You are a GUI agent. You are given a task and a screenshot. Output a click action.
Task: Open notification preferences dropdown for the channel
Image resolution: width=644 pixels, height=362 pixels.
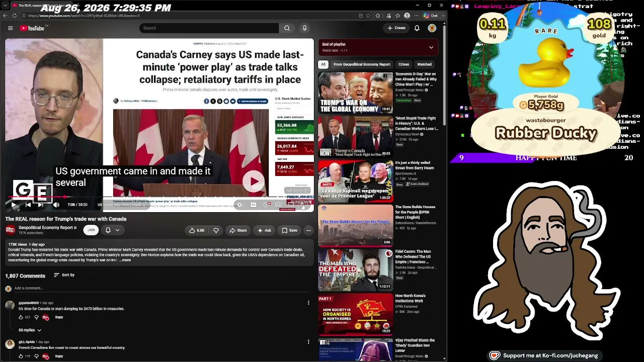112,230
